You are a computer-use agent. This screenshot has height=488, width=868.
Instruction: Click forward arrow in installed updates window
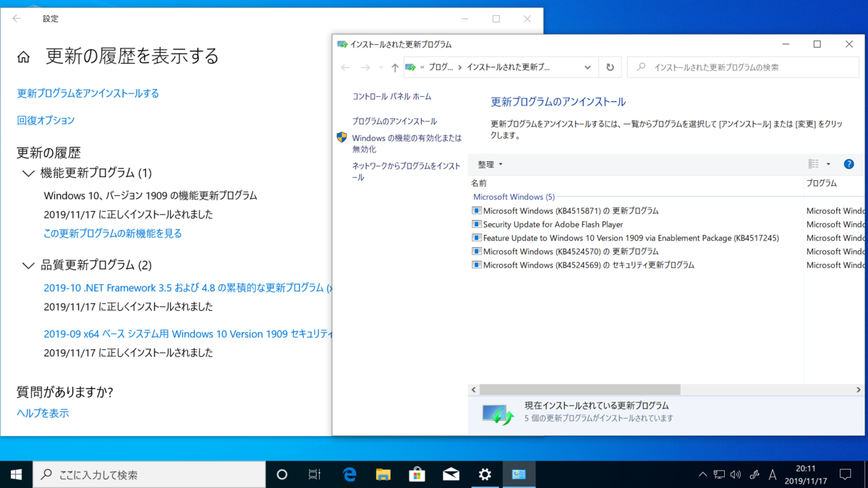click(x=366, y=67)
